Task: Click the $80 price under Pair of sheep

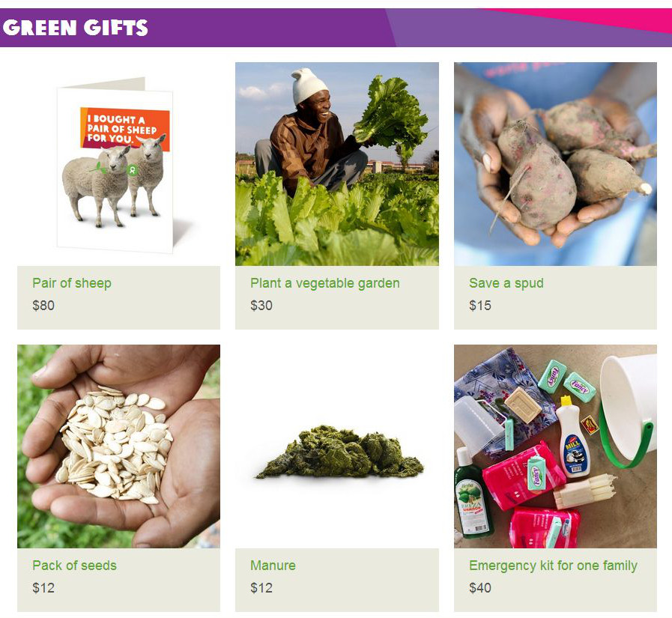Action: 43,305
